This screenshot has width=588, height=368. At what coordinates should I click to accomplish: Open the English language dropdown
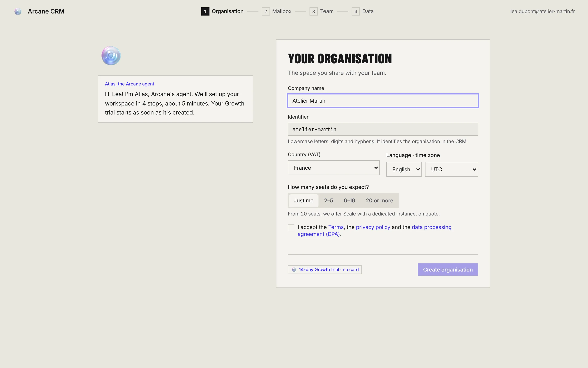click(404, 169)
